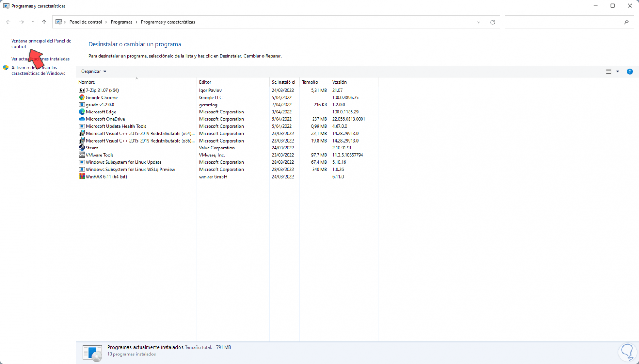The height and width of the screenshot is (364, 639).
Task: Click the 7-Zip program icon
Action: [x=82, y=90]
